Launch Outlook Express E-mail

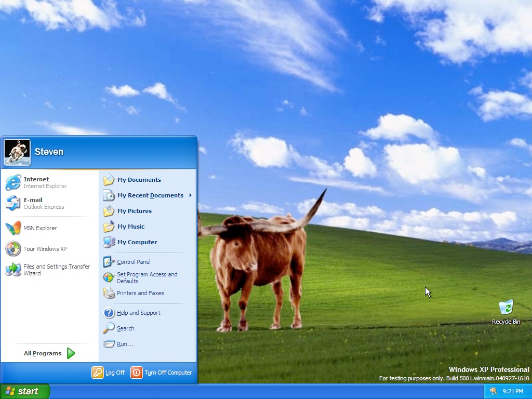[36, 203]
